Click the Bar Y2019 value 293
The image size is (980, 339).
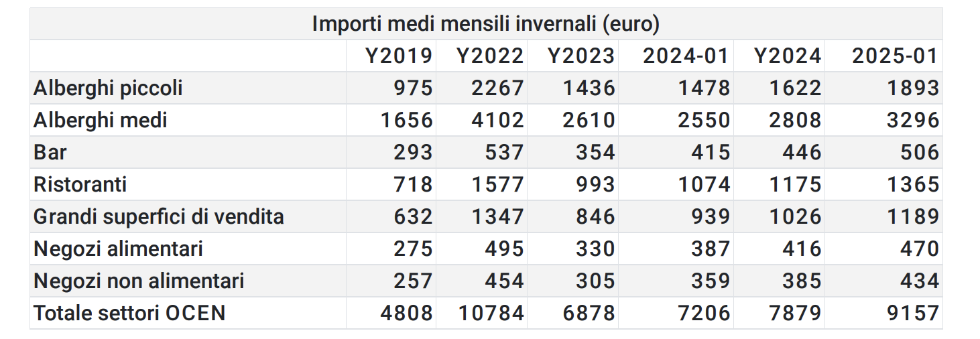coord(413,152)
